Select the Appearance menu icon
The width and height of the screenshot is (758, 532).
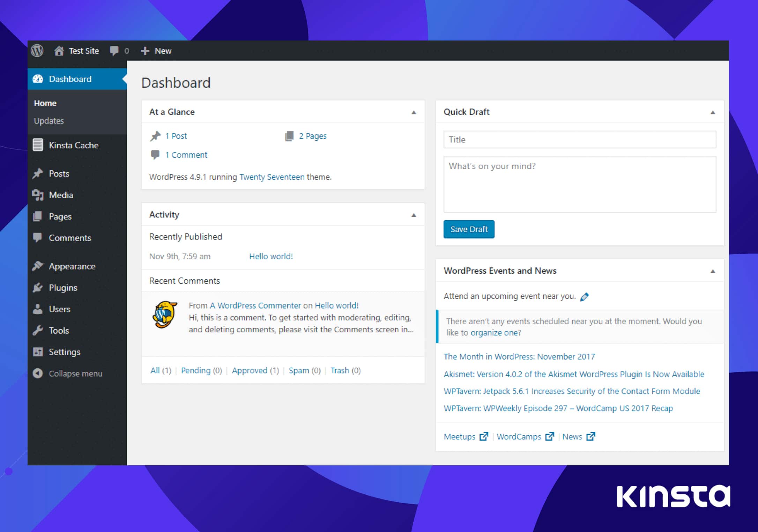(x=39, y=266)
